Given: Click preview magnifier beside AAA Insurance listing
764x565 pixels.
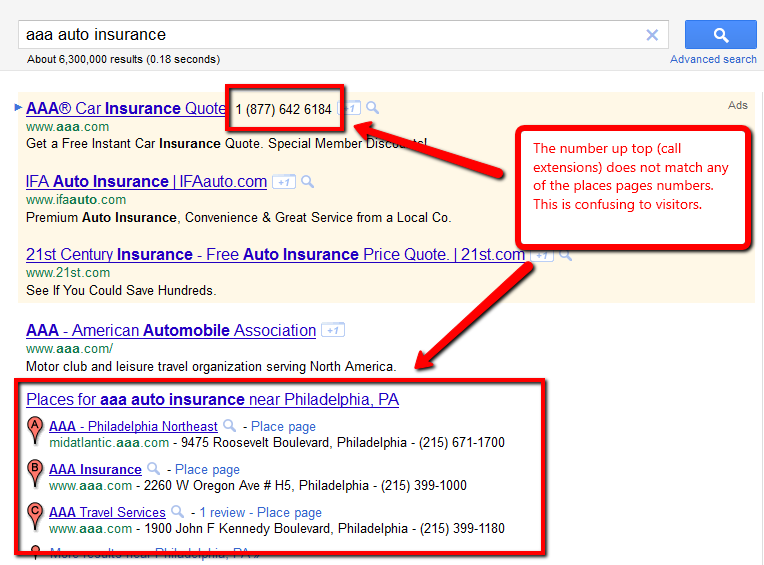Looking at the screenshot, I should tap(154, 469).
